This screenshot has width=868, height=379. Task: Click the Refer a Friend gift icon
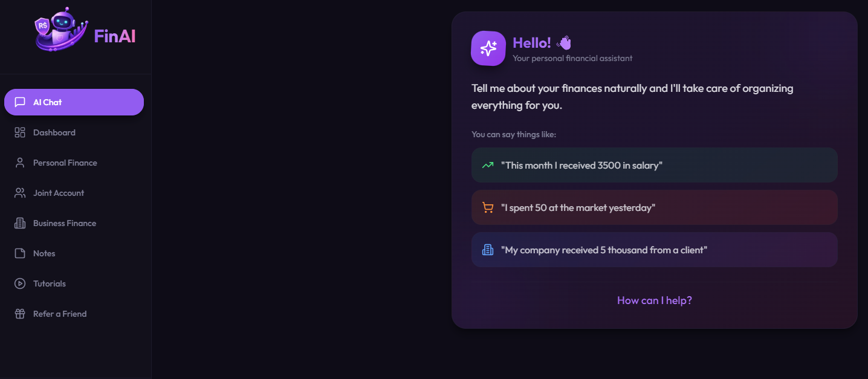[x=19, y=313]
